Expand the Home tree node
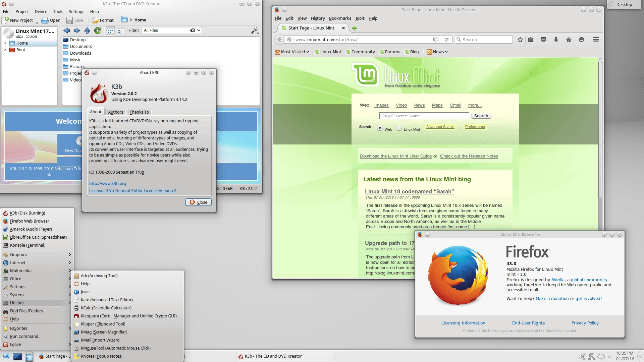Image resolution: width=644 pixels, height=362 pixels. (x=5, y=43)
